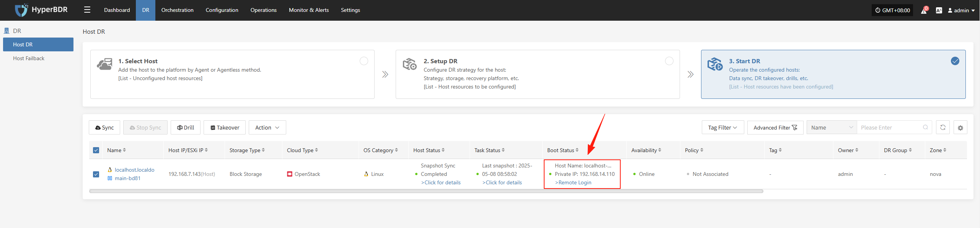980x228 pixels.
Task: Open the Orchestration menu
Action: click(178, 10)
